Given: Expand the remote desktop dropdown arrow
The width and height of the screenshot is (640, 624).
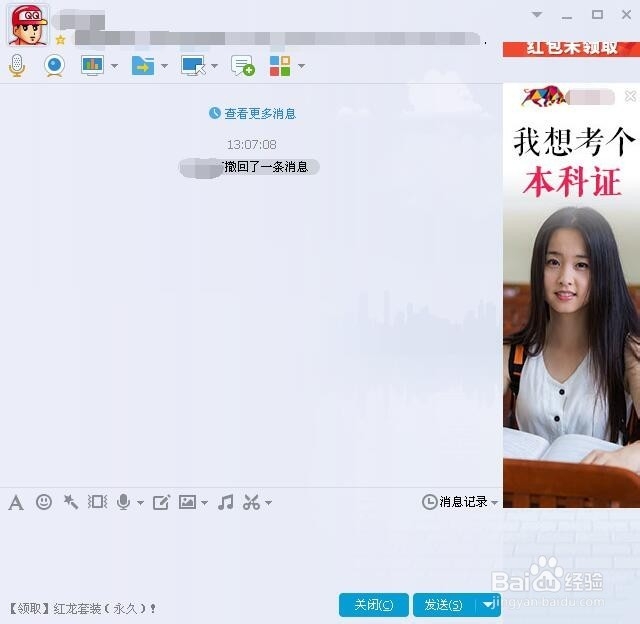Looking at the screenshot, I should point(215,66).
